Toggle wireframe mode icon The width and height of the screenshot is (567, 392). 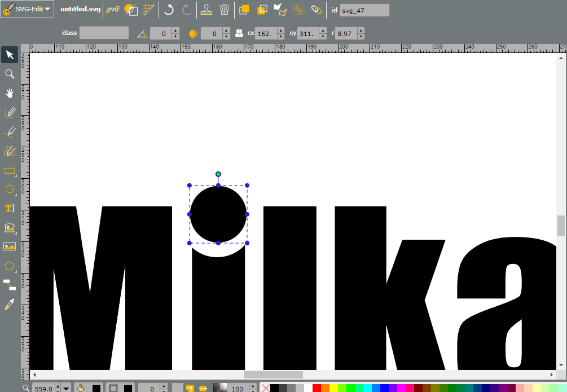(x=130, y=10)
